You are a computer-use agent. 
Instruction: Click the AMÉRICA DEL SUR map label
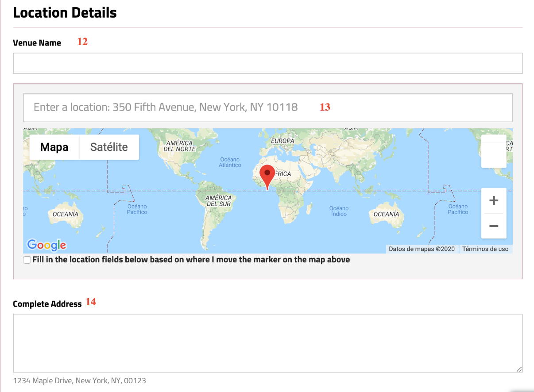pyautogui.click(x=219, y=201)
